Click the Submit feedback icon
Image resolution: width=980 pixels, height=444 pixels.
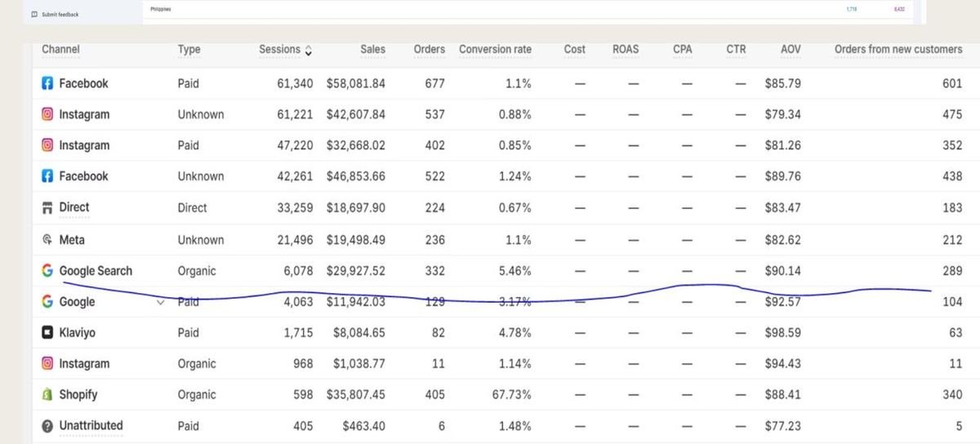33,14
